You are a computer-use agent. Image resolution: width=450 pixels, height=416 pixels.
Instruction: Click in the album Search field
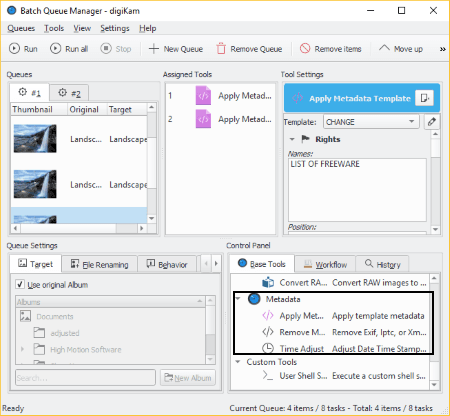[85, 378]
